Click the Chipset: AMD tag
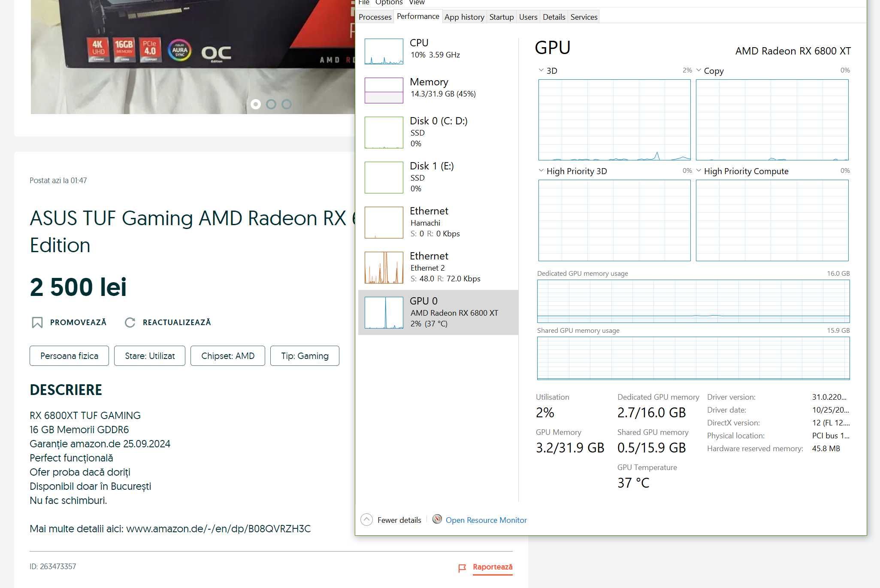The image size is (880, 588). coord(228,356)
